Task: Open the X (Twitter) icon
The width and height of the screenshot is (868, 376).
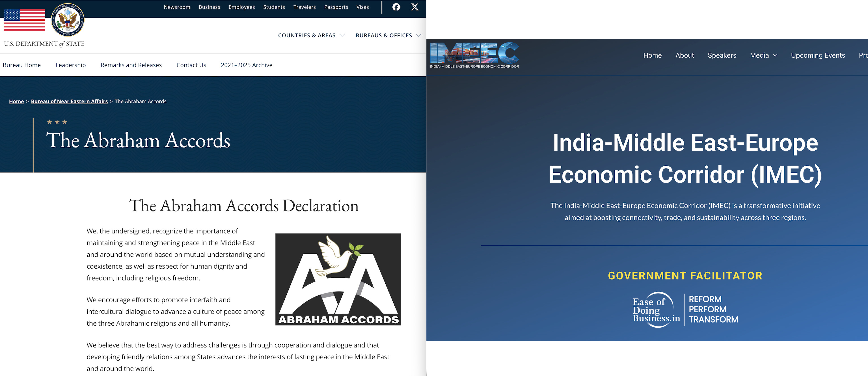Action: tap(415, 7)
